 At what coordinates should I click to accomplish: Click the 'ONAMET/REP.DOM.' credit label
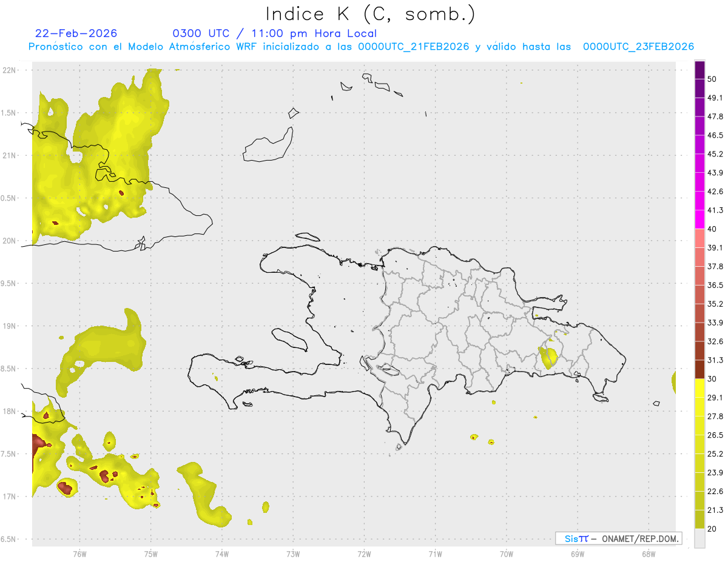point(640,538)
